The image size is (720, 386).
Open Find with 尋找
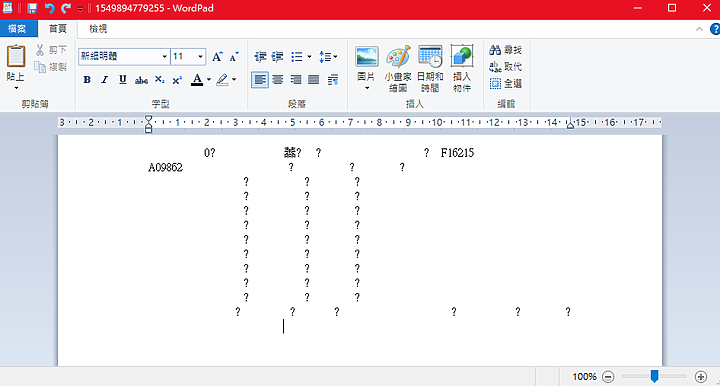(x=506, y=50)
